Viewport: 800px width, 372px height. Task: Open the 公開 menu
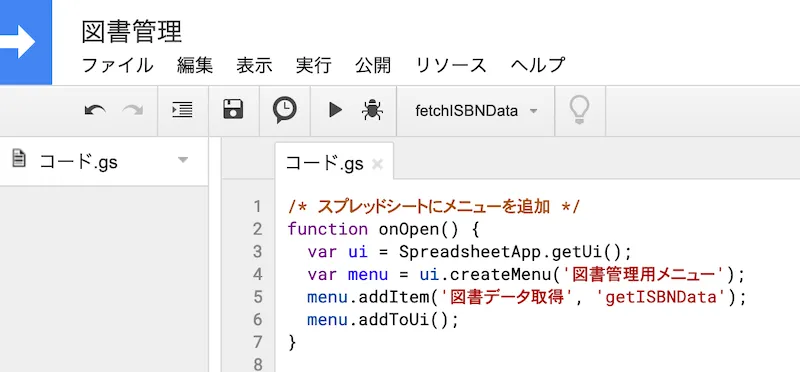[x=373, y=65]
